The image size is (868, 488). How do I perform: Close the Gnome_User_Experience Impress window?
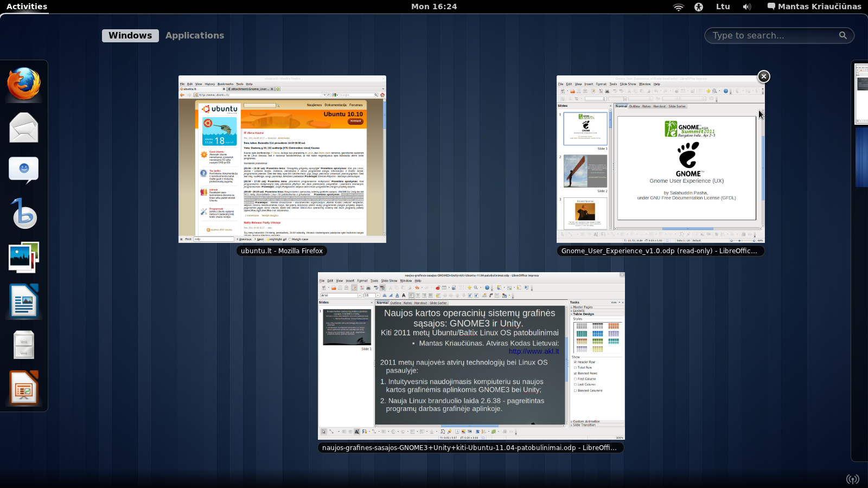click(x=763, y=76)
